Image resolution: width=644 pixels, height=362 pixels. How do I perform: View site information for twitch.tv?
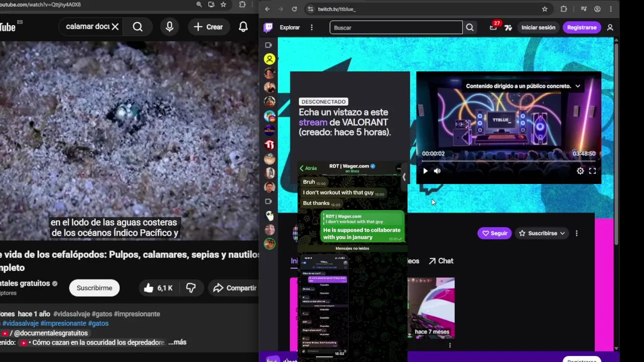310,9
